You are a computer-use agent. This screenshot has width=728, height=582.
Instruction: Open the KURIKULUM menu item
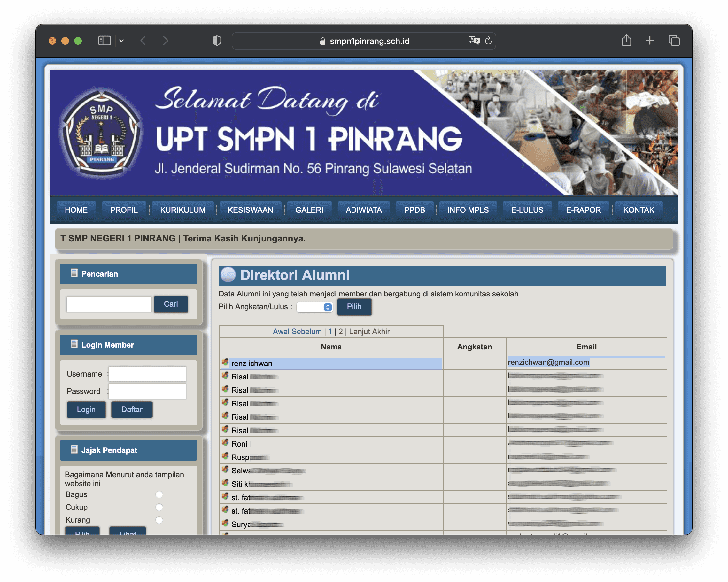click(183, 210)
